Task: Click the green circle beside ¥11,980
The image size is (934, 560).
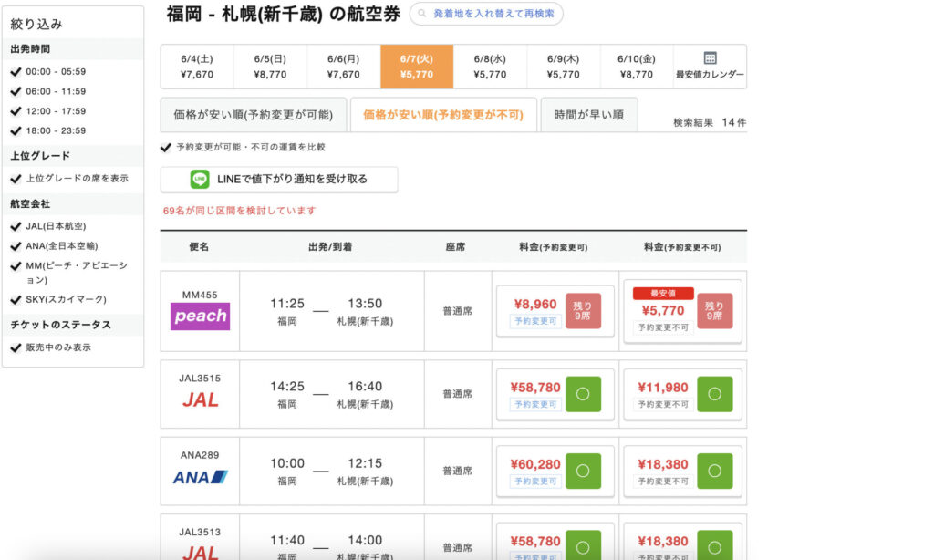Action: click(x=715, y=394)
